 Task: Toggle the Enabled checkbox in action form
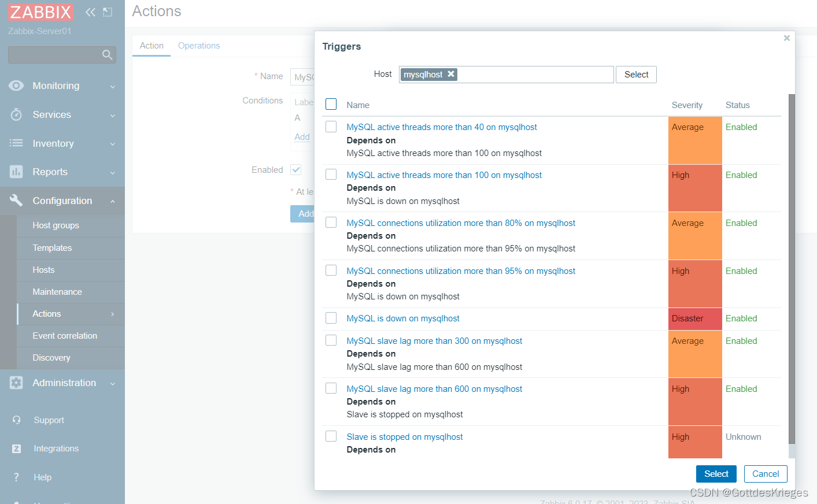(x=296, y=169)
